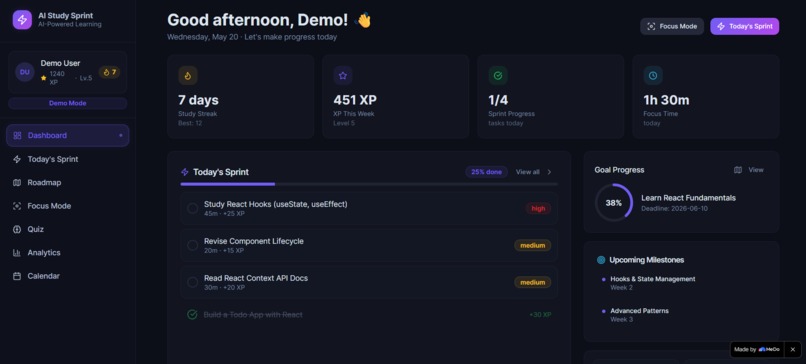
Task: Click the gold star XP icon
Action: tap(44, 78)
